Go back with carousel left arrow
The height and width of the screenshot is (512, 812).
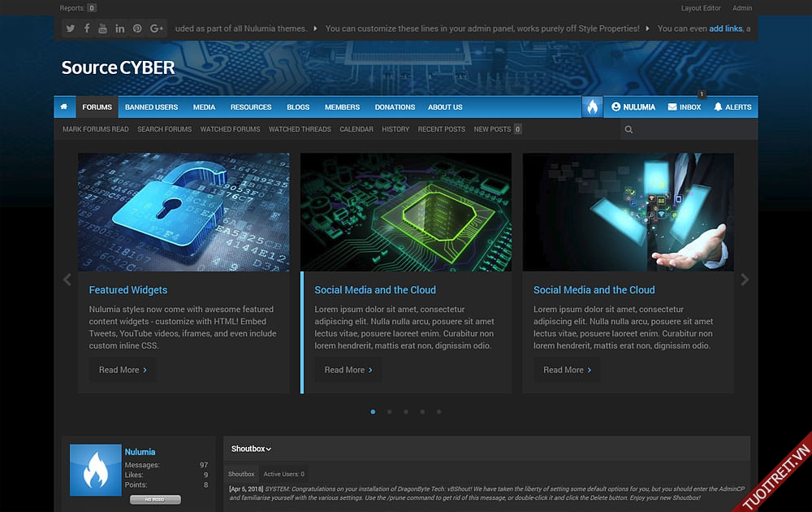pyautogui.click(x=67, y=280)
